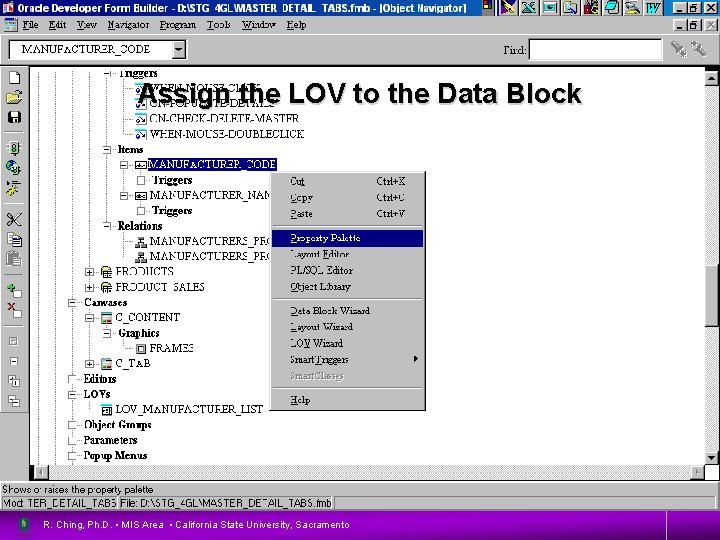Expand the PRODUCT_SALES data block

click(90, 287)
